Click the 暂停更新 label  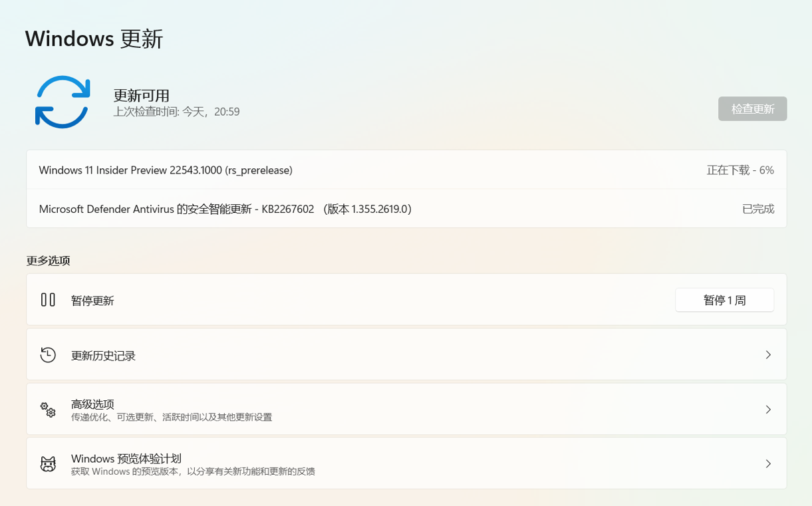point(92,301)
